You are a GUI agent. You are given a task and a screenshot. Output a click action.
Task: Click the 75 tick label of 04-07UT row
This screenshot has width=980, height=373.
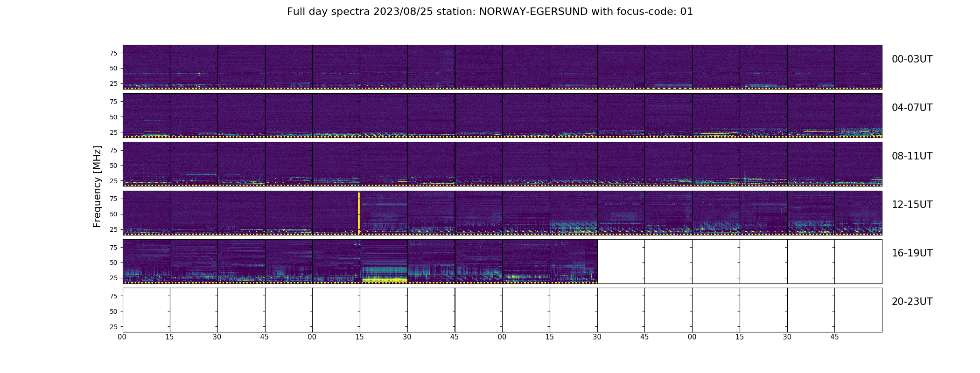pos(113,102)
